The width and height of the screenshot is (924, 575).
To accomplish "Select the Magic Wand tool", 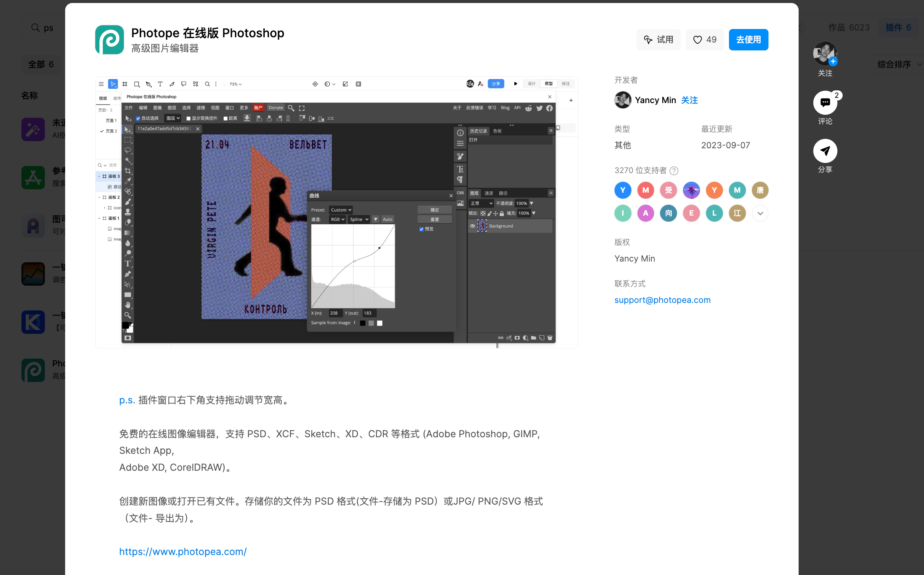I will pyautogui.click(x=128, y=160).
